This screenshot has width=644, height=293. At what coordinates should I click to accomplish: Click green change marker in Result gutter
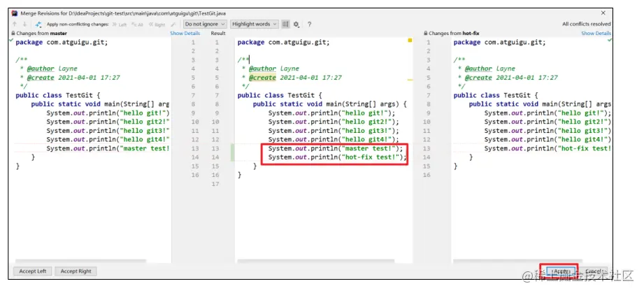pos(232,152)
